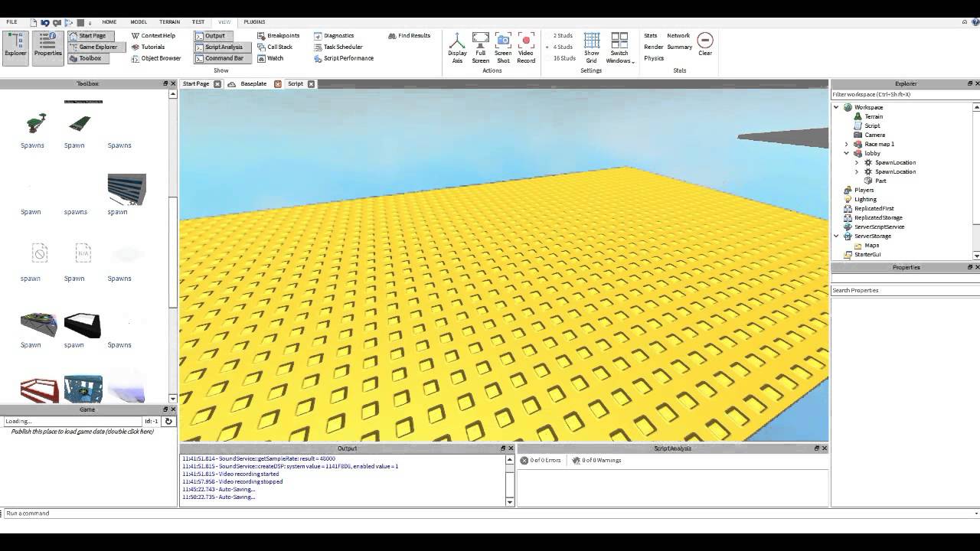This screenshot has width=980, height=551.
Task: Collapse the Workspace tree node
Action: click(x=836, y=107)
